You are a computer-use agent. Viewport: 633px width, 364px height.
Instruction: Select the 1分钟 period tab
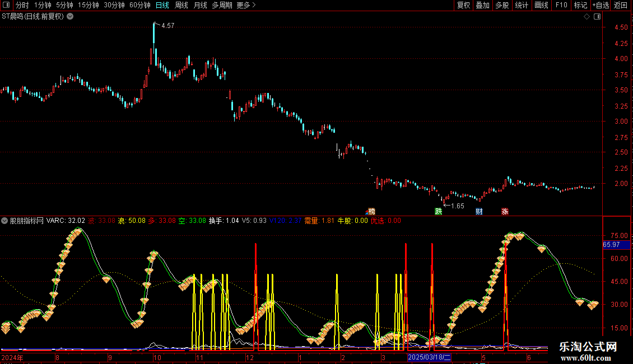click(x=43, y=5)
